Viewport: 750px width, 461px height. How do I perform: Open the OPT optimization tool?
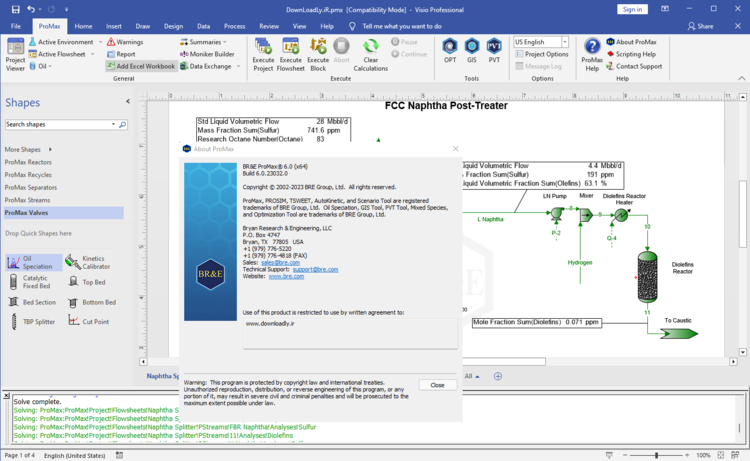449,48
